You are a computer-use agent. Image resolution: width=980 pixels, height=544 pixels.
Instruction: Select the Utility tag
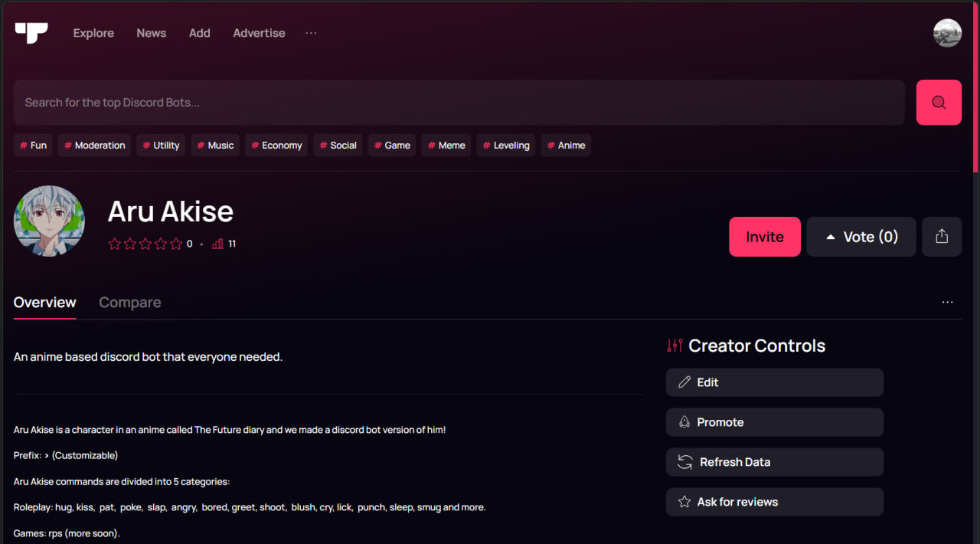click(x=161, y=146)
